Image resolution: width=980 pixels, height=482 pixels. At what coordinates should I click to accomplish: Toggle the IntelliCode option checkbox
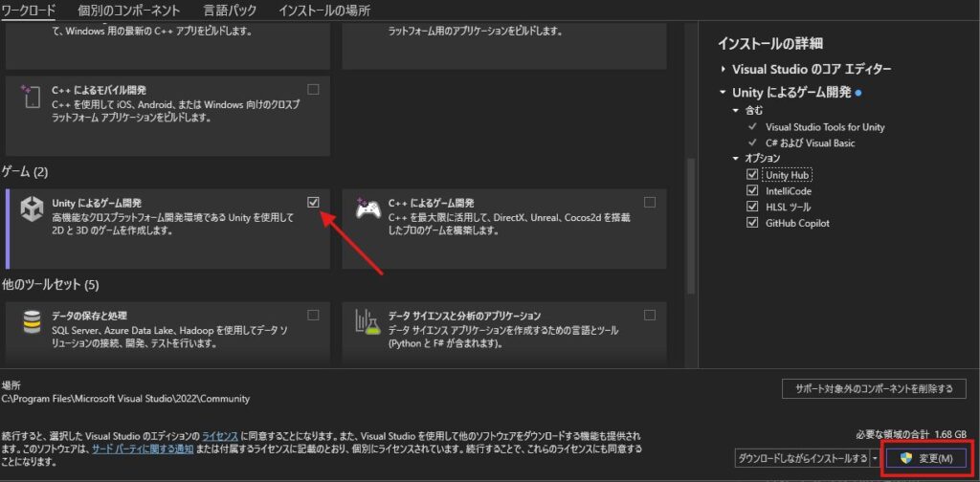(752, 190)
